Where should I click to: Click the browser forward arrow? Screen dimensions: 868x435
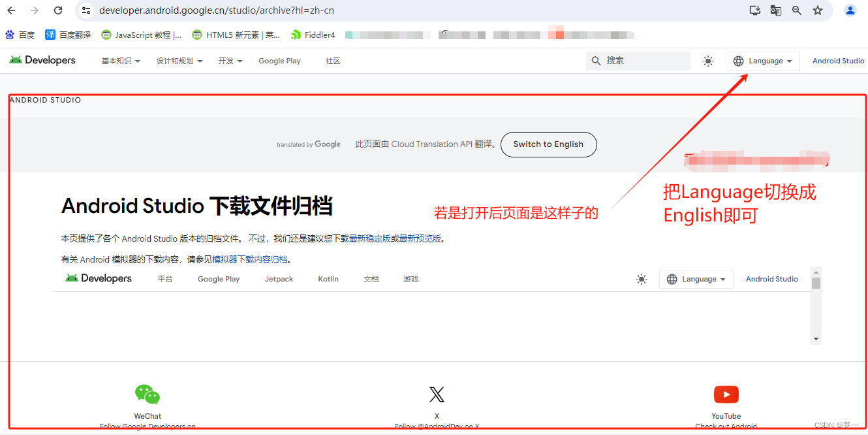[x=35, y=10]
